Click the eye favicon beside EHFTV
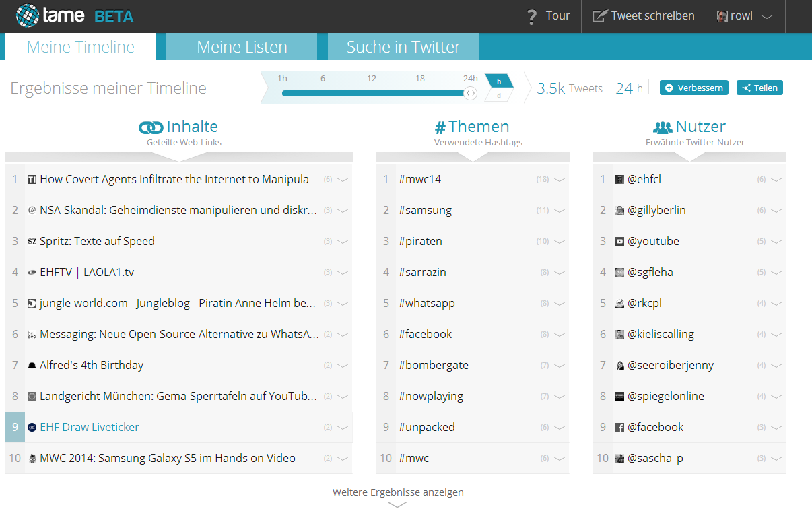 click(32, 273)
